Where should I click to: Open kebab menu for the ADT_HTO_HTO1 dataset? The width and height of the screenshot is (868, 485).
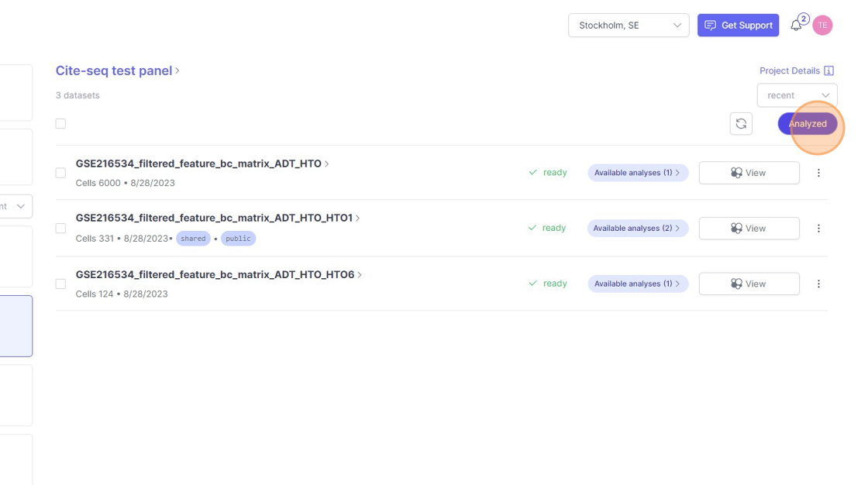[x=818, y=229]
